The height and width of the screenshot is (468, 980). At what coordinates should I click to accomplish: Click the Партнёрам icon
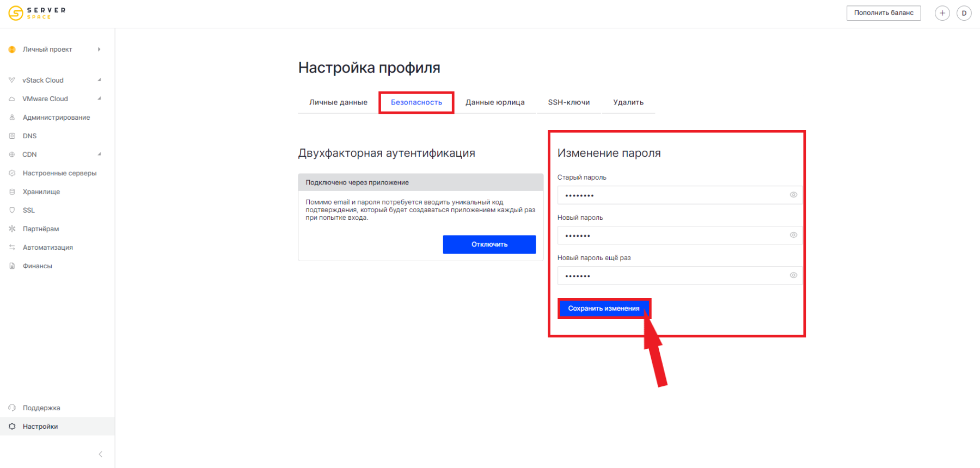[12, 229]
